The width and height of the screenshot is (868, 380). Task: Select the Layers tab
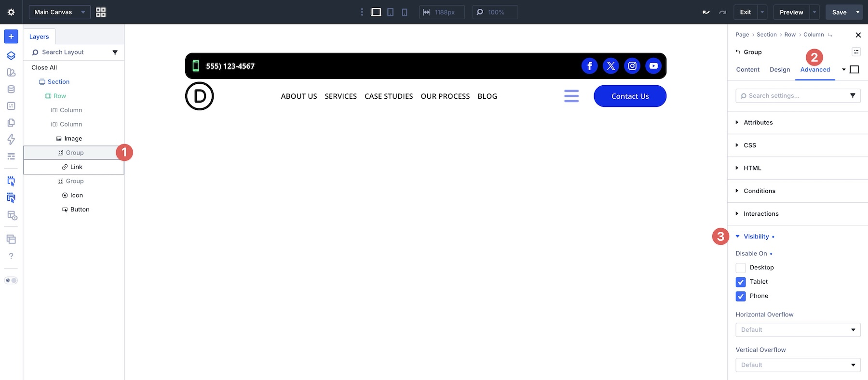tap(39, 37)
